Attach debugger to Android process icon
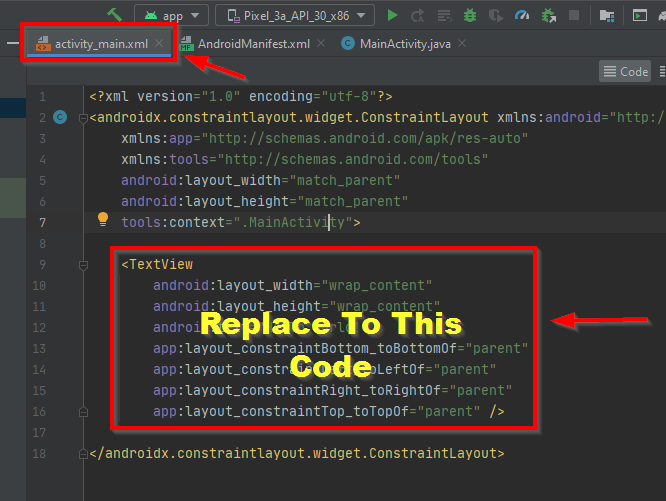 pyautogui.click(x=549, y=16)
